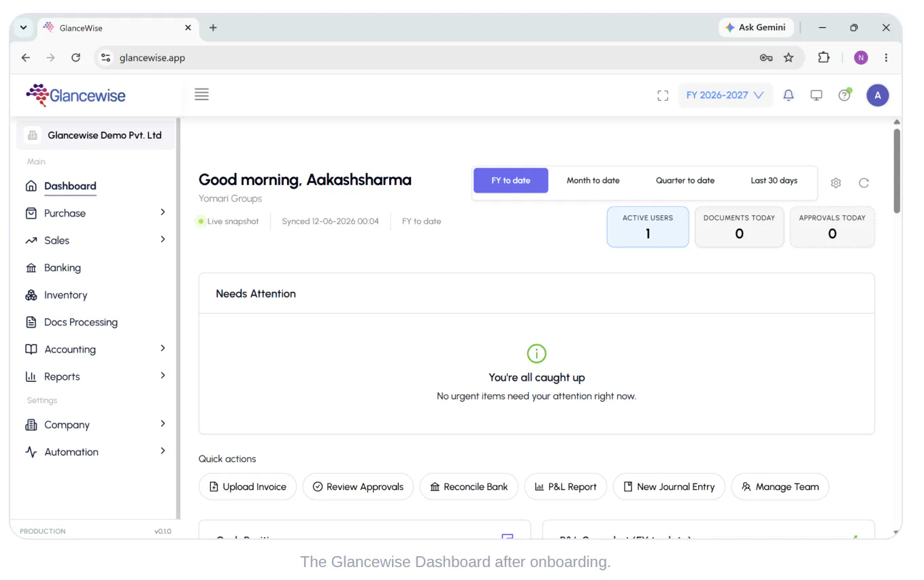This screenshot has width=924, height=580.
Task: Open the help question-mark icon
Action: (x=844, y=95)
